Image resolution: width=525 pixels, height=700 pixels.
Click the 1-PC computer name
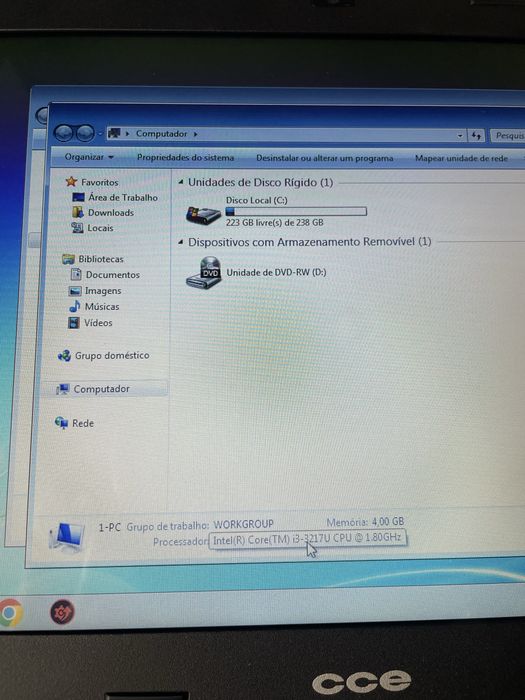click(x=109, y=527)
